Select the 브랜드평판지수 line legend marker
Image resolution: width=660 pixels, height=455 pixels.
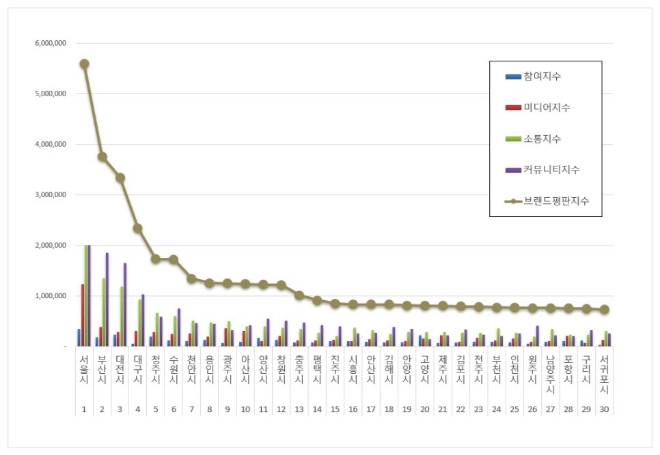pyautogui.click(x=512, y=201)
